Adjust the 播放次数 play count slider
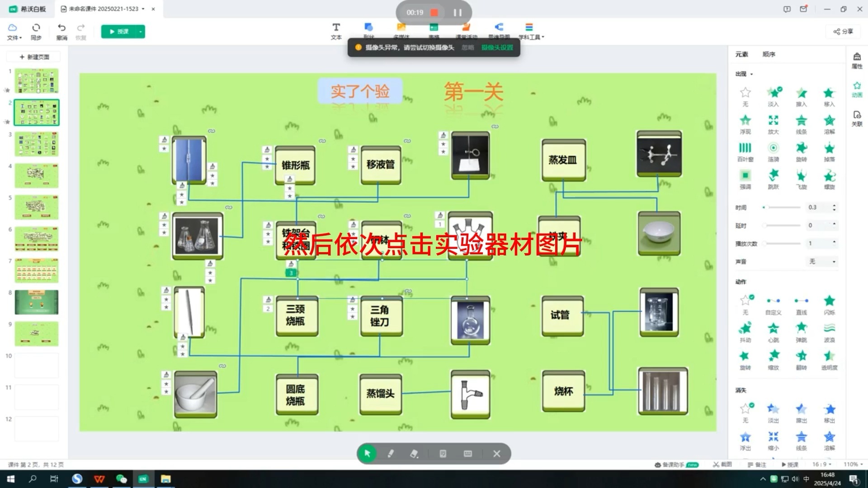 [x=781, y=243]
